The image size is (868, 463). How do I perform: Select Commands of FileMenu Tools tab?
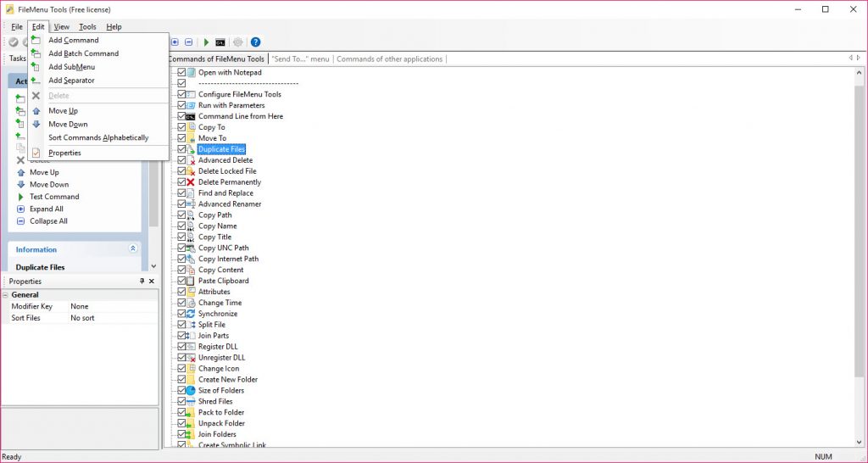click(216, 59)
